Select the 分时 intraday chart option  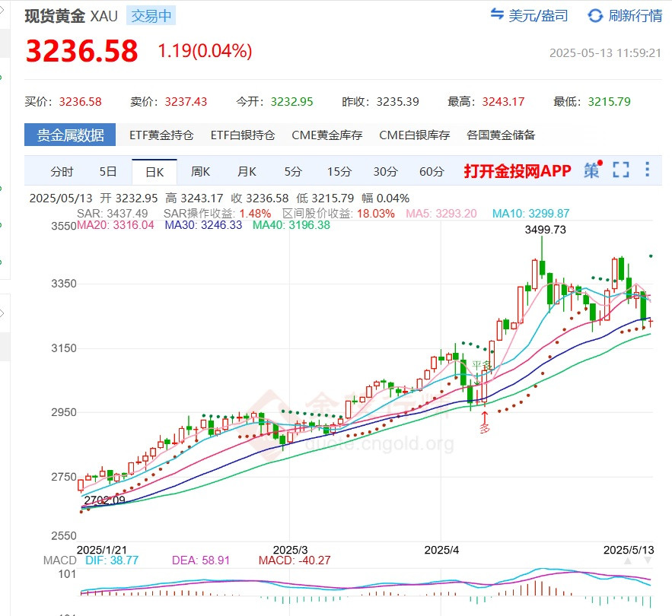(62, 171)
